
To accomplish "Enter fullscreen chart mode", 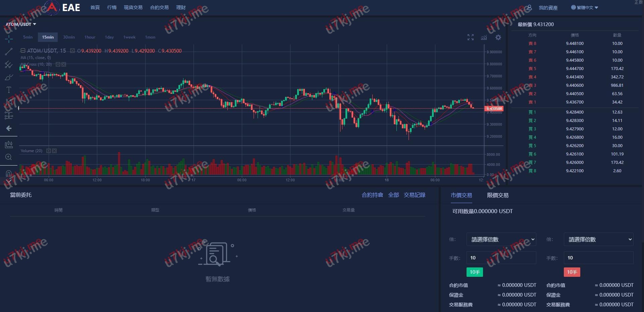I will point(471,38).
